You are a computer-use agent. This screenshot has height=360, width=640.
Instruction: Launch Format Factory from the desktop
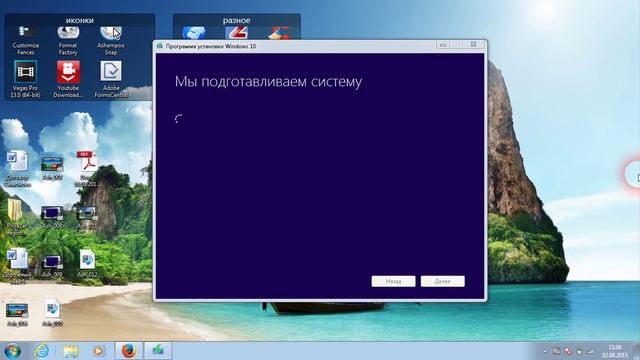(x=68, y=40)
